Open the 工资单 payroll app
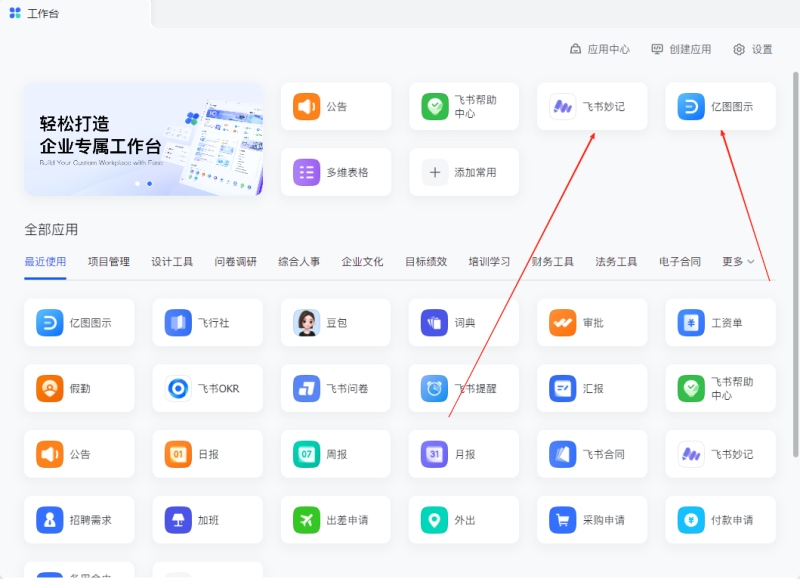This screenshot has width=800, height=579. pos(720,322)
